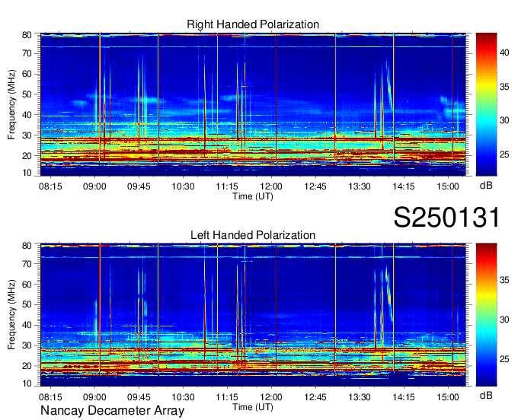Click the 20 MHz tick of Left Handed plot

27,366
